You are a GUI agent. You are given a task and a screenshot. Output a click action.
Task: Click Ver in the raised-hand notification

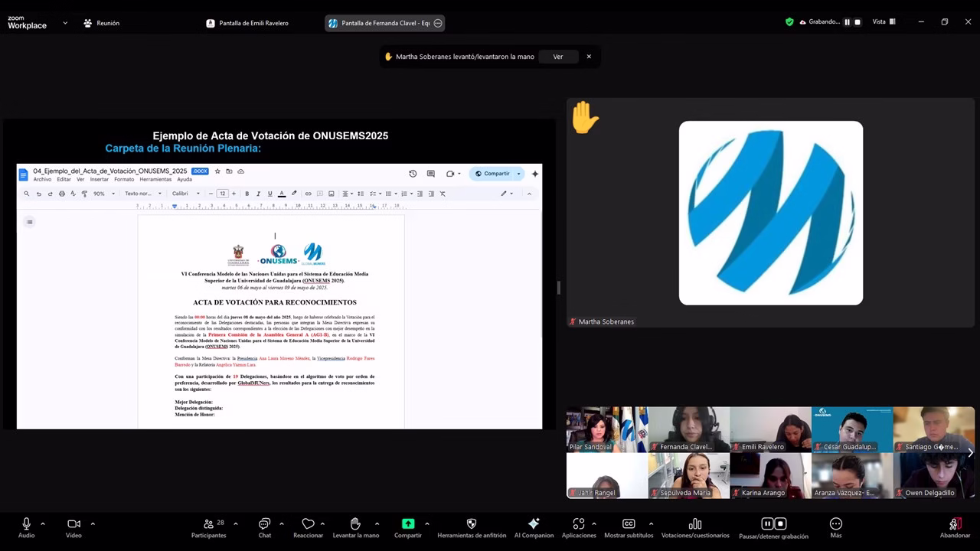click(x=557, y=57)
